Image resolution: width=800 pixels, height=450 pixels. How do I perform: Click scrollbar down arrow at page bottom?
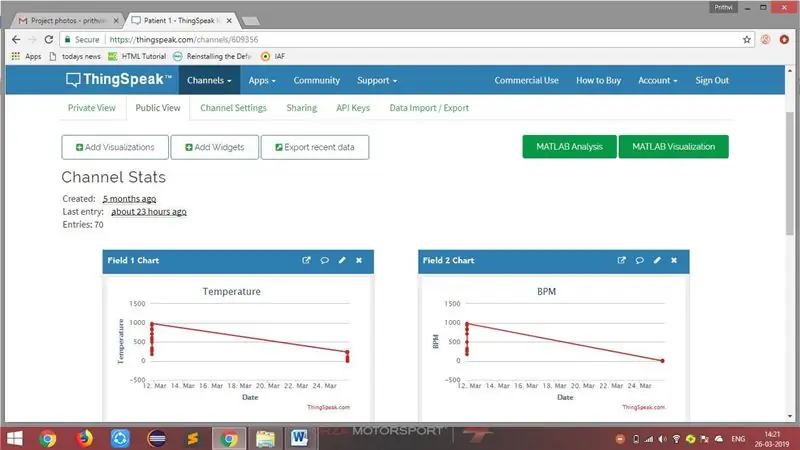click(790, 416)
